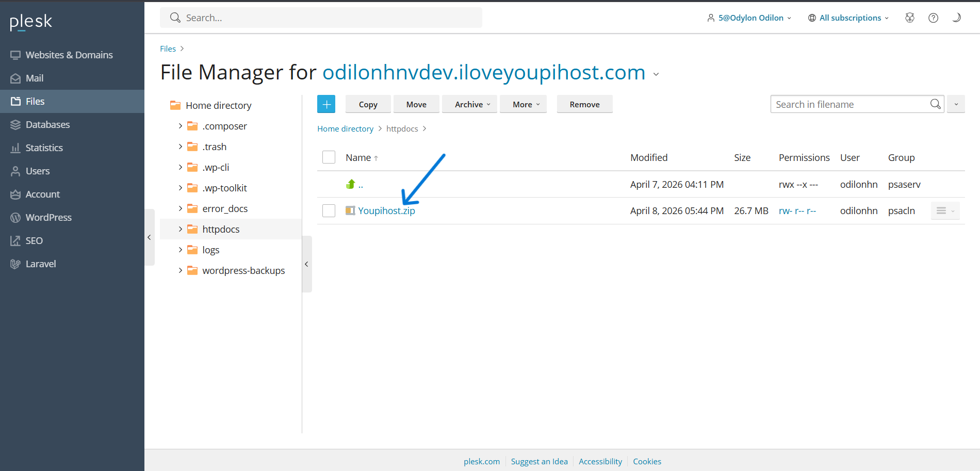Expand the wordpress-backups folder tree node
Image resolution: width=980 pixels, height=471 pixels.
[x=180, y=270]
